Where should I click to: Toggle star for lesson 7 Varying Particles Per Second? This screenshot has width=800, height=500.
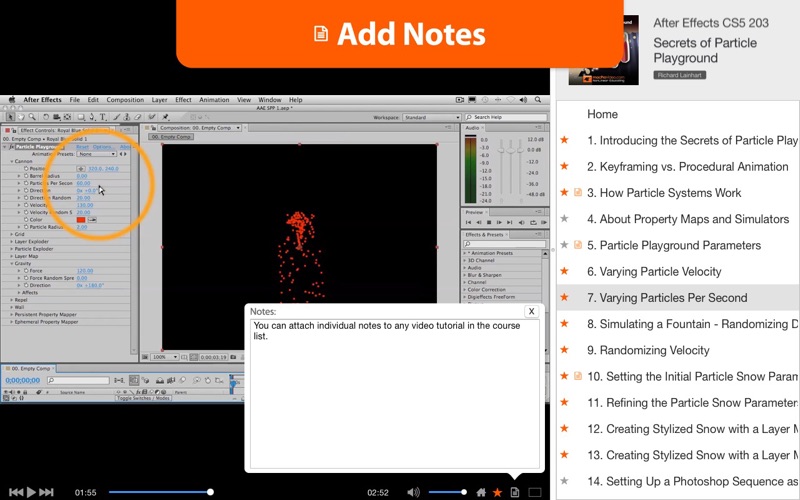coord(564,297)
